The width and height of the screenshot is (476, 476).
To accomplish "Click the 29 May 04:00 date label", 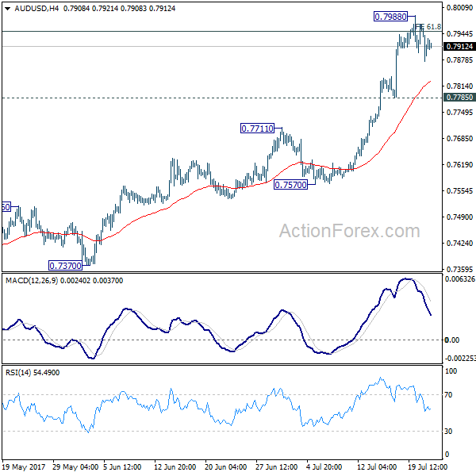I will click(75, 467).
